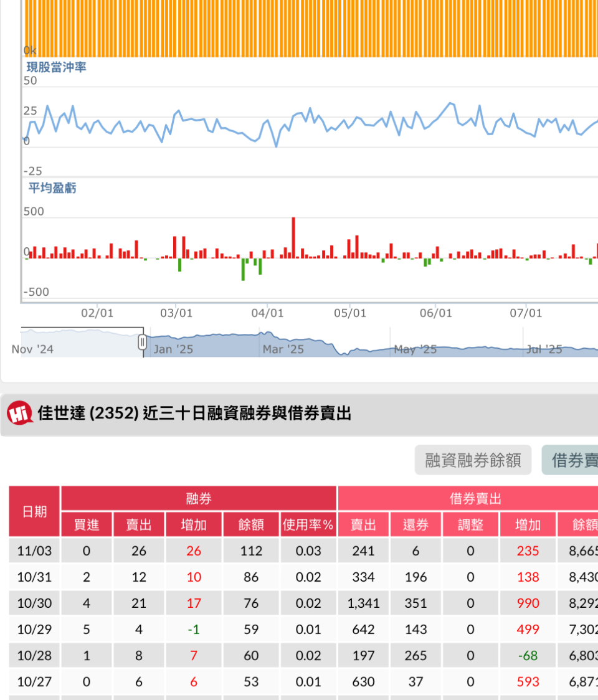
Task: Click the 還券 column header
Action: pyautogui.click(x=415, y=524)
